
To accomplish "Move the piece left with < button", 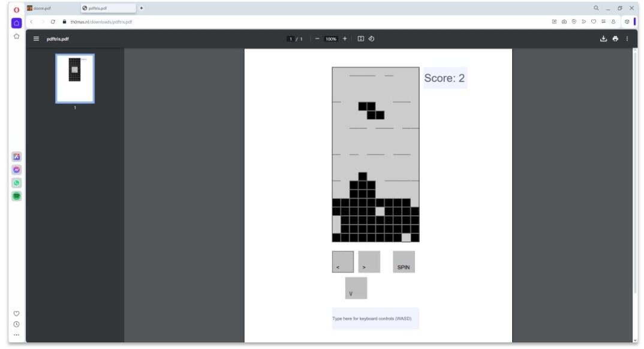I will (x=343, y=262).
